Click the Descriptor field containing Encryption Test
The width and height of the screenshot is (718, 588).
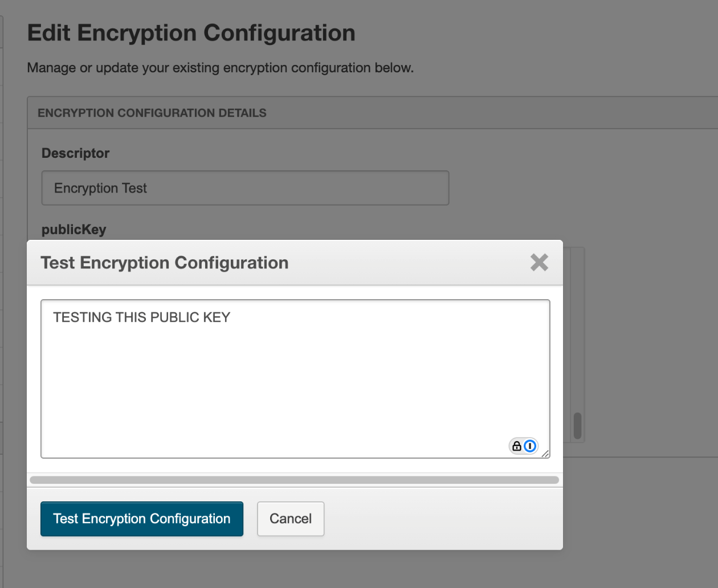click(245, 188)
